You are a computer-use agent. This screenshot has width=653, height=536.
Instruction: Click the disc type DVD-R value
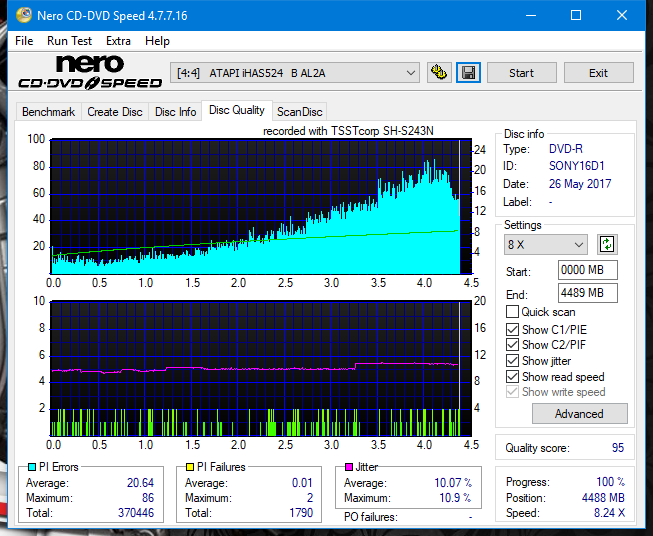point(566,149)
